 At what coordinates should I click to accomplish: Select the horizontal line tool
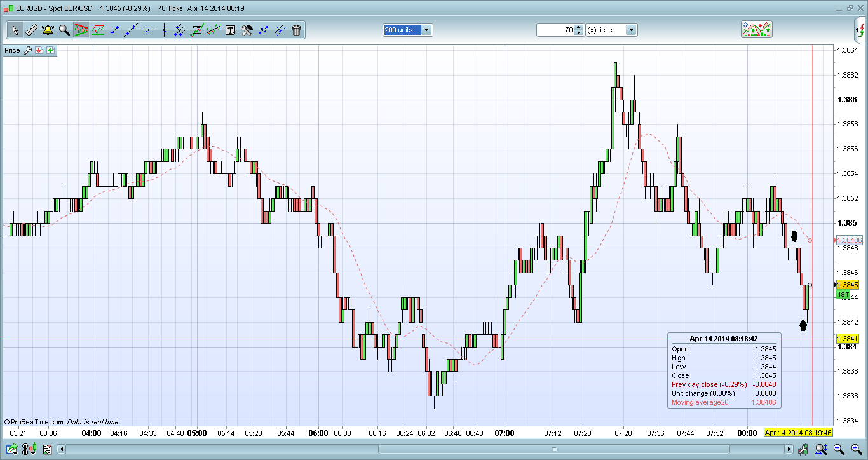[147, 30]
